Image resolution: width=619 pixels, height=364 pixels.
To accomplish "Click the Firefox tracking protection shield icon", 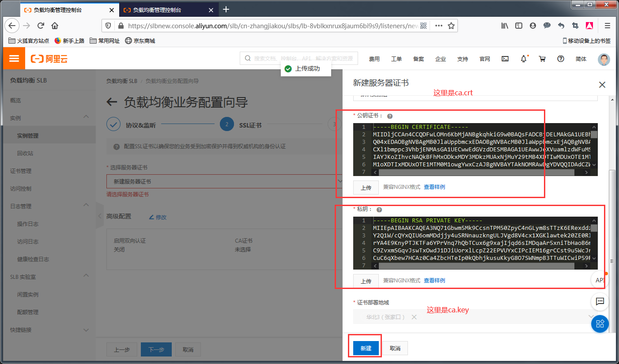I will click(108, 25).
